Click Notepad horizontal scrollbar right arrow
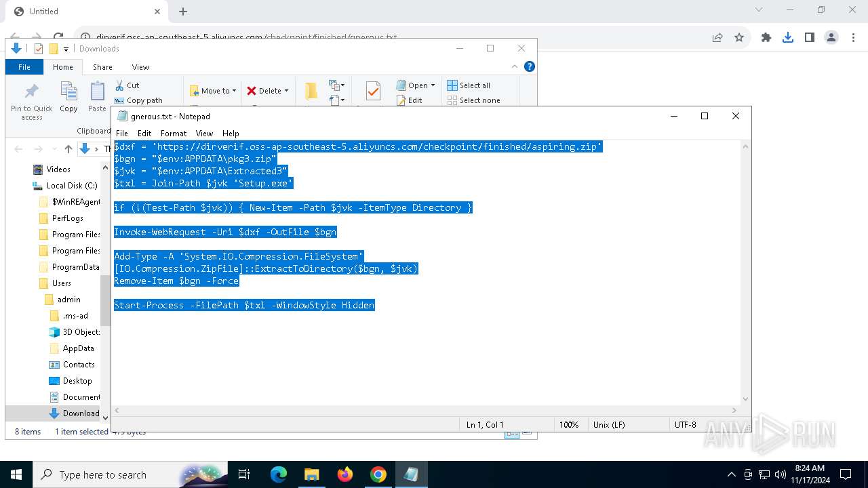This screenshot has height=488, width=868. coord(734,410)
